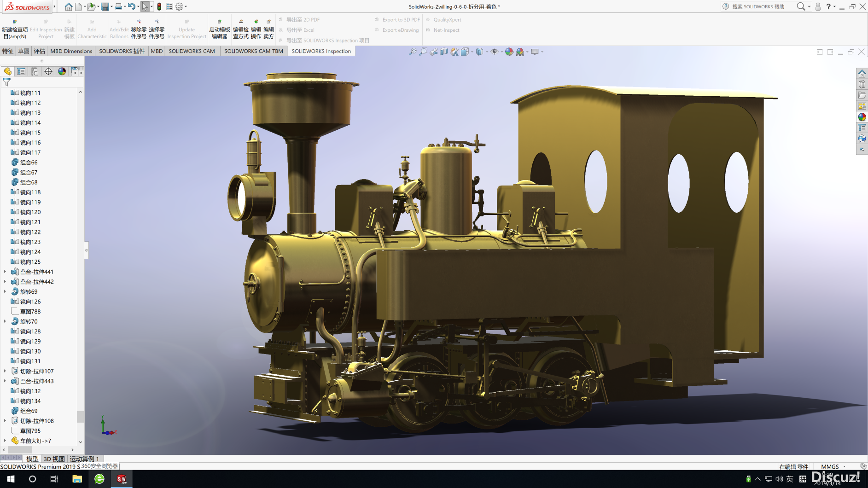
Task: Open the 3D 视图 bottom tab
Action: coord(54,459)
